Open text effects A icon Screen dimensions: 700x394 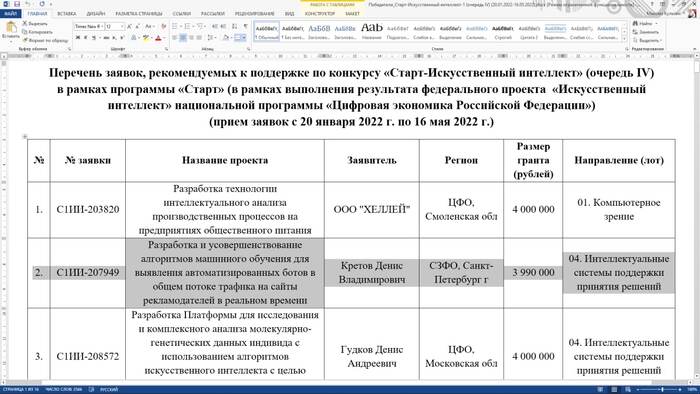pos(133,38)
